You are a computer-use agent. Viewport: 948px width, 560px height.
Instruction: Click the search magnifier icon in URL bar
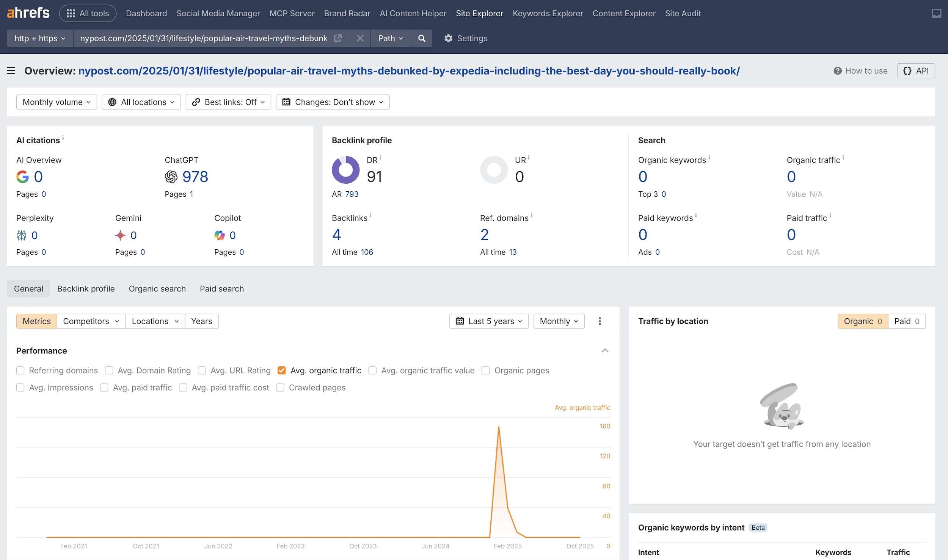[x=421, y=38]
